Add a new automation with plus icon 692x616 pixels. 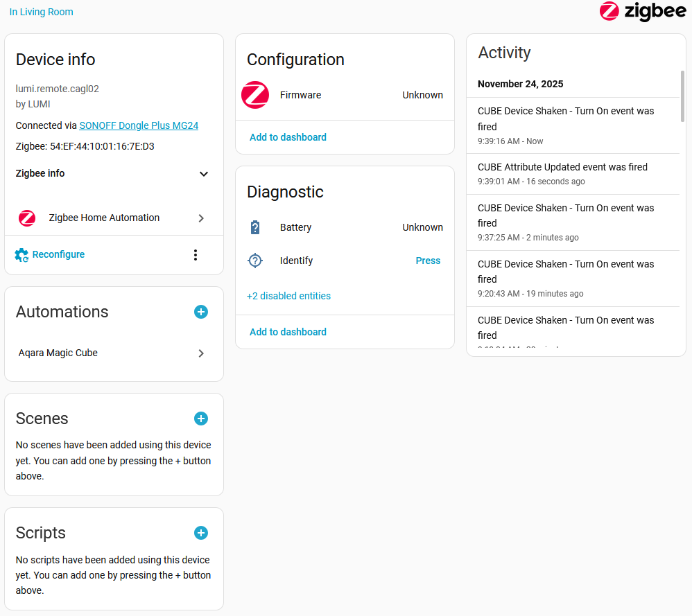tap(200, 312)
